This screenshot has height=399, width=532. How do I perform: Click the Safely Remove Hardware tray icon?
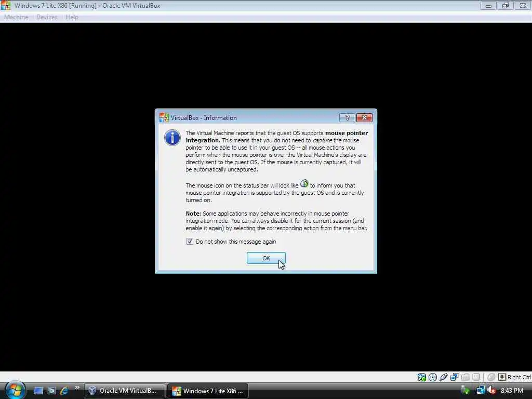[x=466, y=391]
